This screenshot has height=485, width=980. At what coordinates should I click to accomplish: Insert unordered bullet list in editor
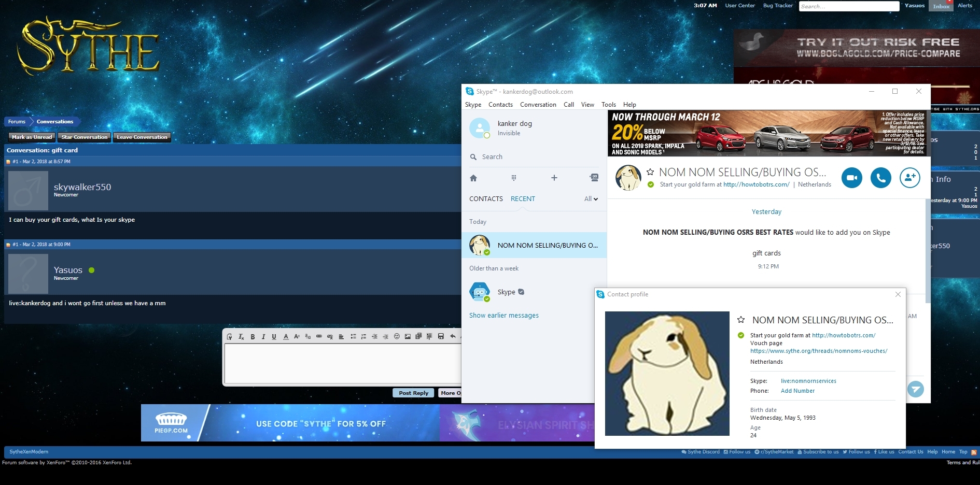[x=353, y=337]
